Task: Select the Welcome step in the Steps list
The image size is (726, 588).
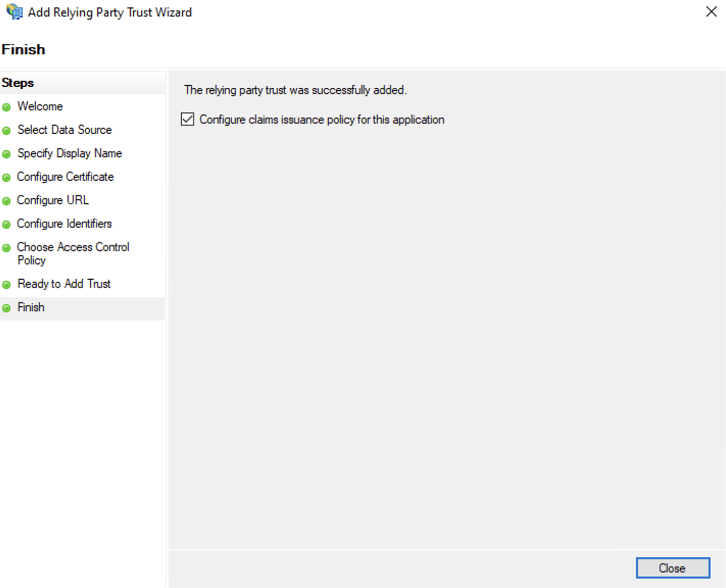Action: [40, 107]
